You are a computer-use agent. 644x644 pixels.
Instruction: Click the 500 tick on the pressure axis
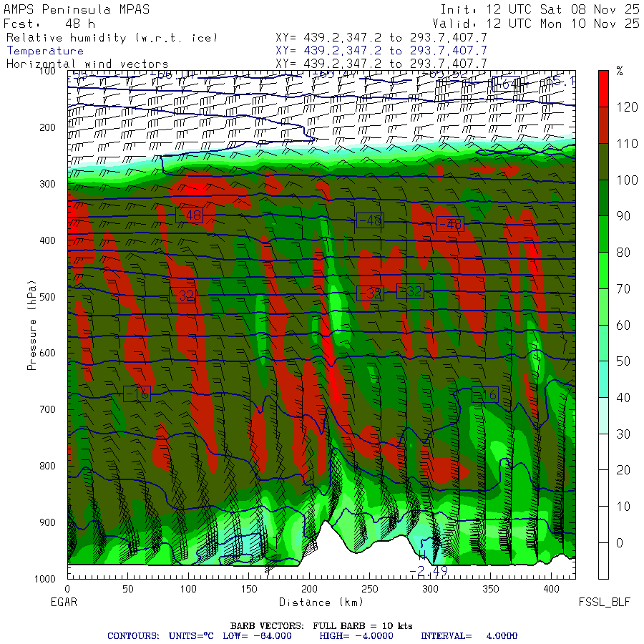(x=47, y=296)
